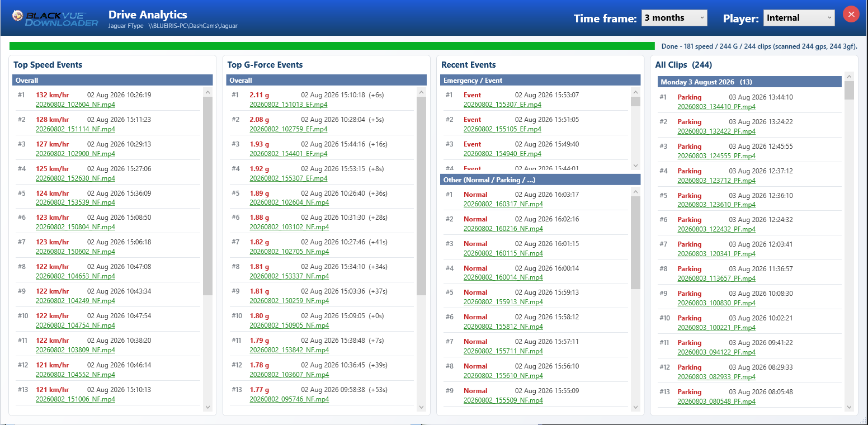Open parking clip 20260803_100830_PF.mp4
The image size is (868, 425).
(x=716, y=303)
